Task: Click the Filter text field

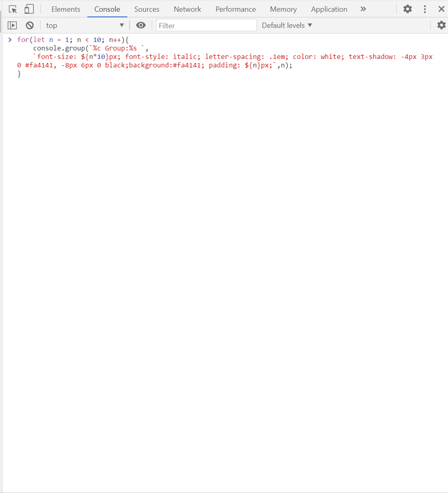Action: pyautogui.click(x=206, y=25)
